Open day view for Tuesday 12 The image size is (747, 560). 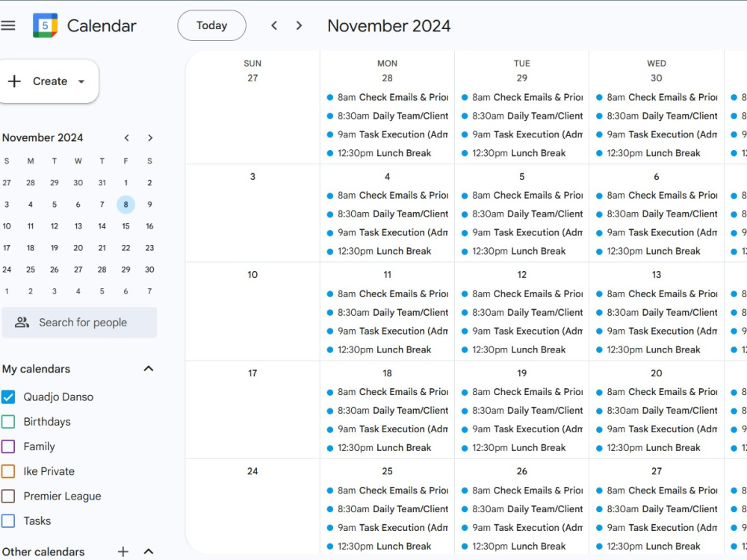522,275
